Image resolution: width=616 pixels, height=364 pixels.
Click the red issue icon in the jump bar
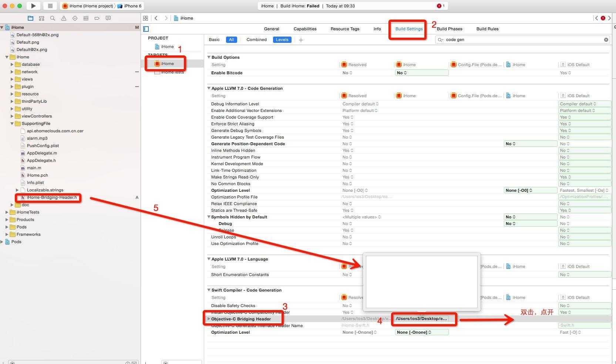point(603,18)
